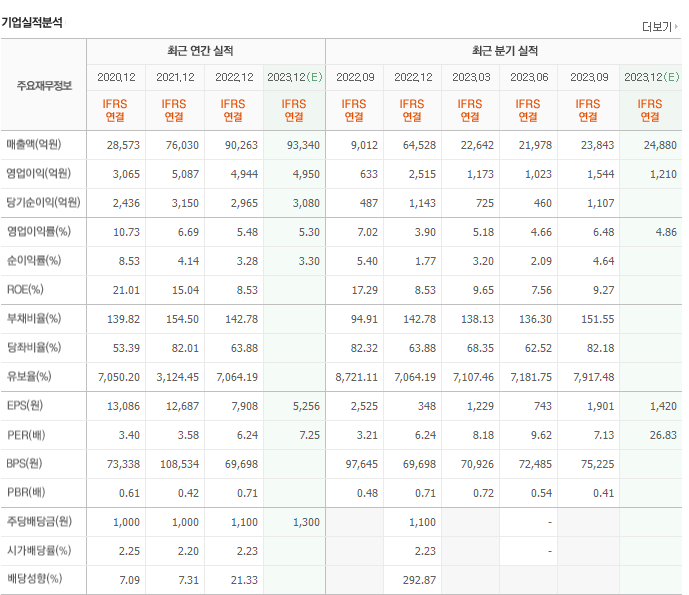Click the PBR(배) row label
This screenshot has height=595, width=689.
tap(26, 492)
